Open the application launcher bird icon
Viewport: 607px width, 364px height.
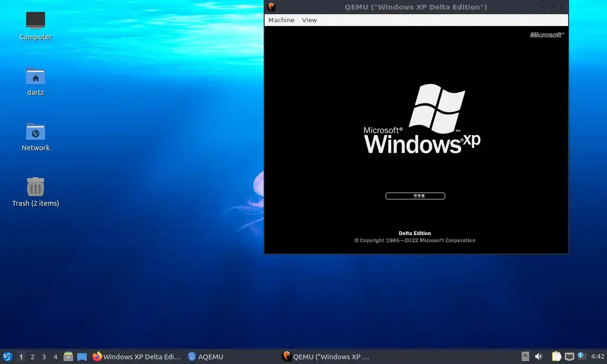pos(8,356)
